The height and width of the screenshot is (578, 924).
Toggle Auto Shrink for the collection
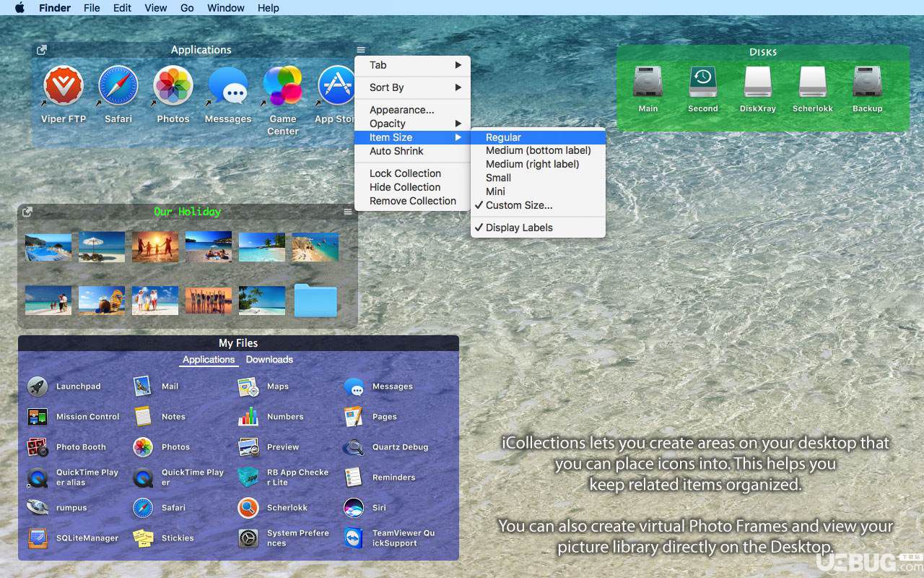412,151
